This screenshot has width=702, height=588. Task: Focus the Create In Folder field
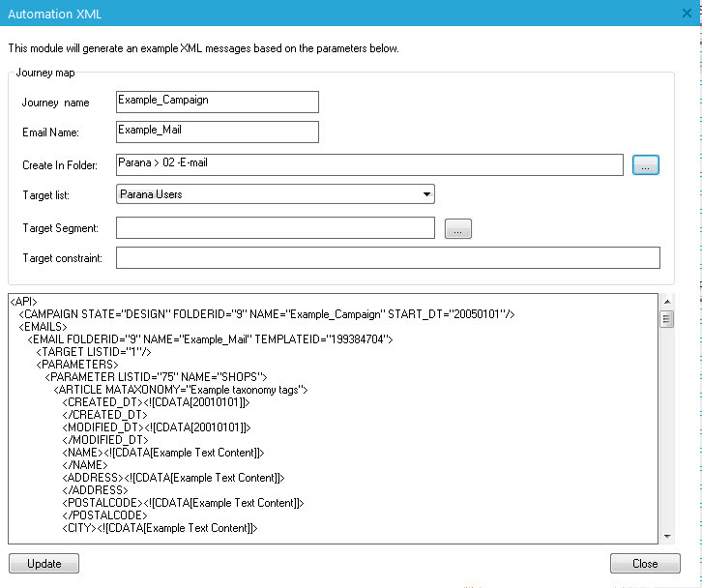pos(368,165)
